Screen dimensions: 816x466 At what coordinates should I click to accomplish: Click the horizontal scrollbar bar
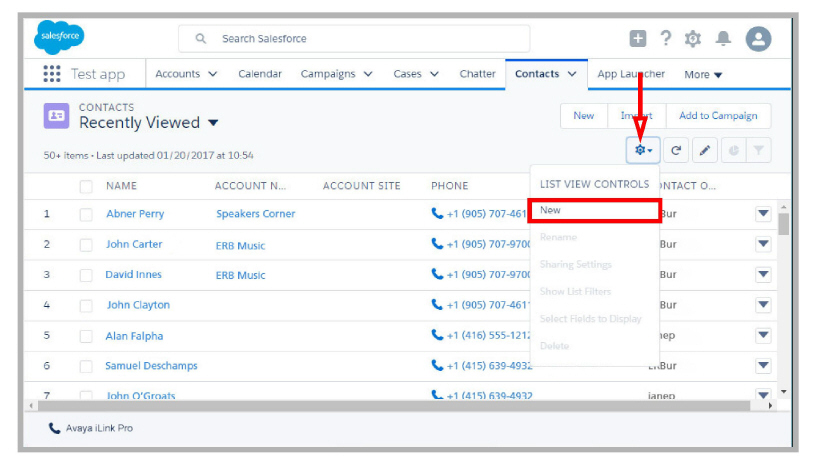[x=392, y=405]
